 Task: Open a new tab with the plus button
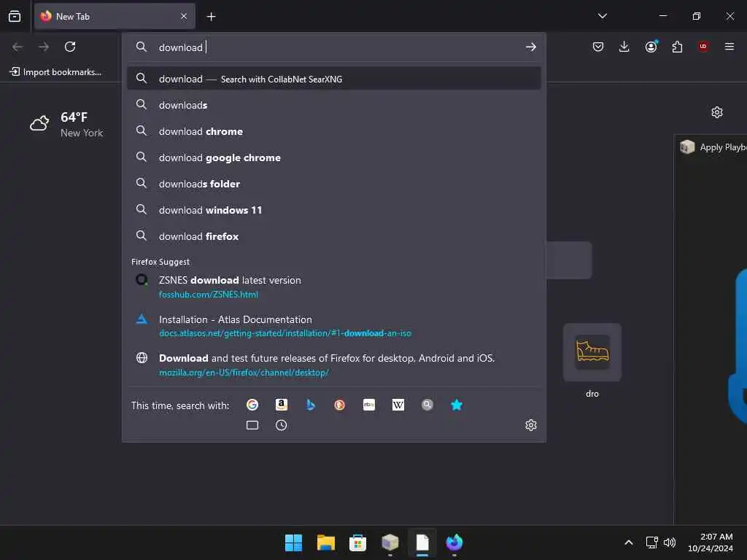[x=211, y=17]
